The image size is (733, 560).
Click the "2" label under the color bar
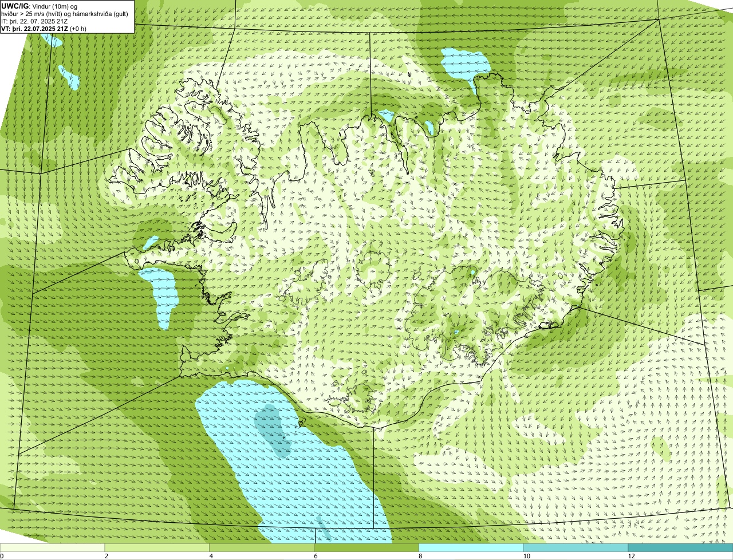point(107,556)
